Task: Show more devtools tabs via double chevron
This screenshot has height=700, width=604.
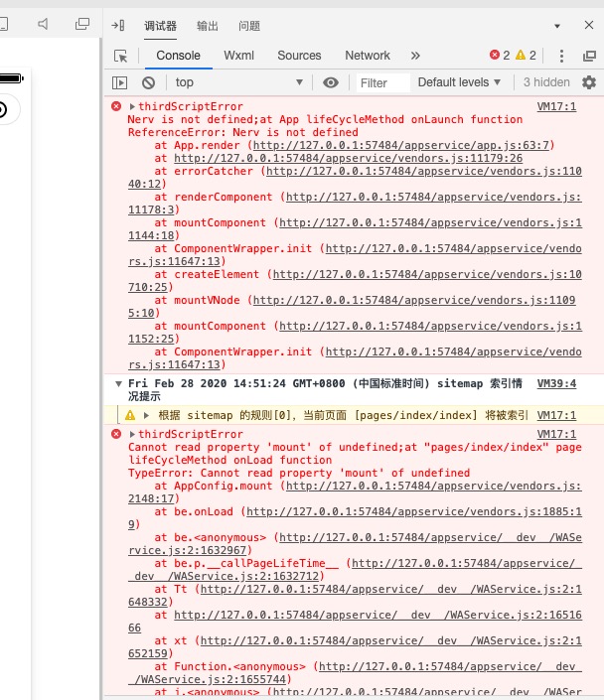Action: 415,56
